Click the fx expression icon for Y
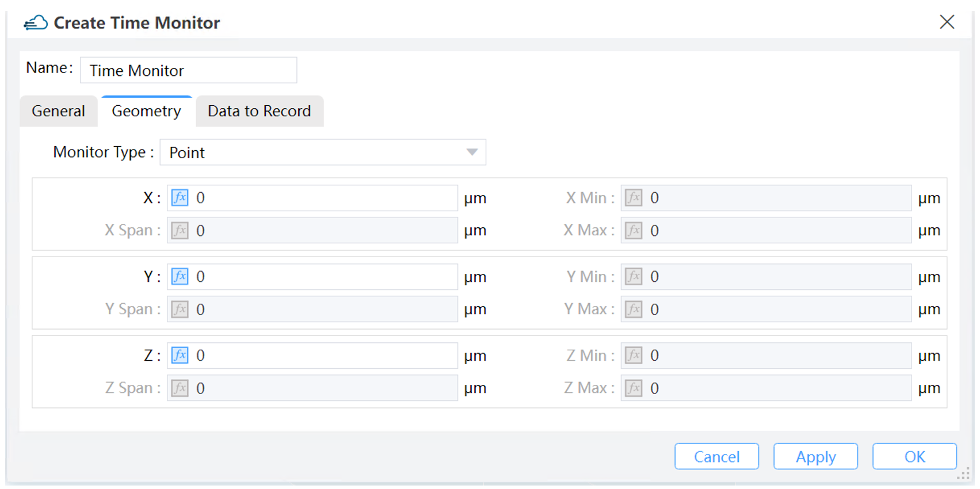Screen dimensions: 980x489 [180, 277]
